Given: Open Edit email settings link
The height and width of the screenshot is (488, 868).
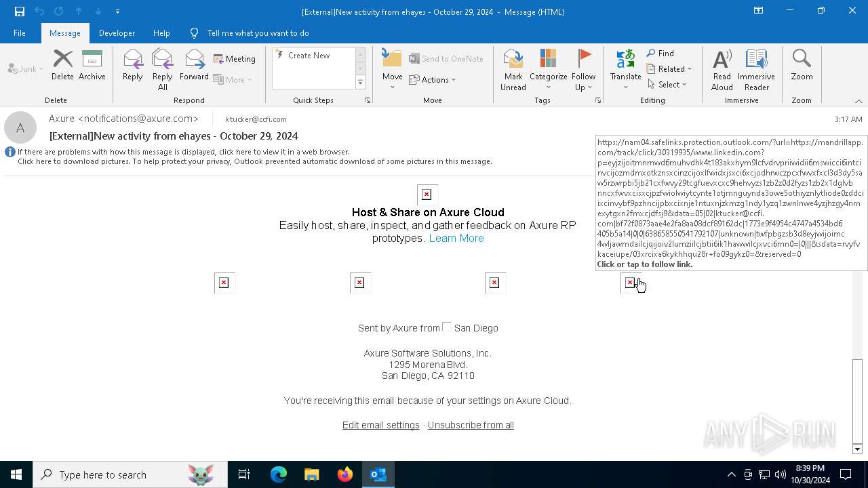Looking at the screenshot, I should (381, 425).
